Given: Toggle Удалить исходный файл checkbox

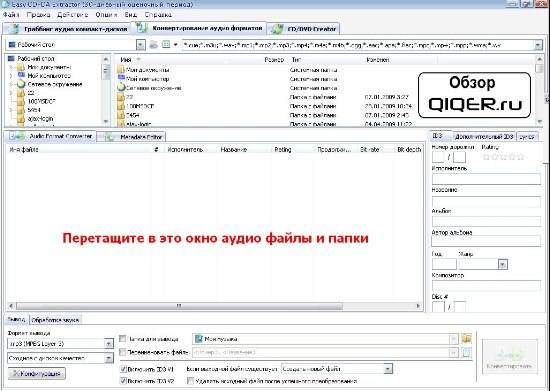Looking at the screenshot, I should (190, 381).
